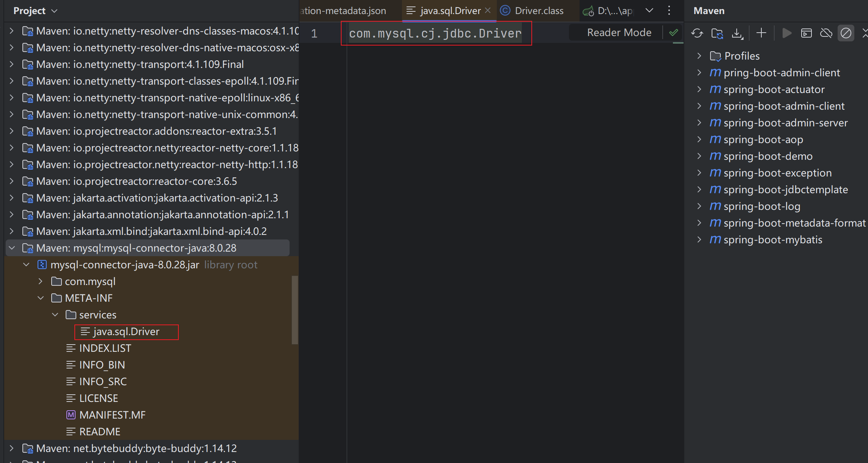Image resolution: width=868 pixels, height=463 pixels.
Task: Select jakarta.xml.bind-api:4.0.2 library
Action: coord(151,231)
